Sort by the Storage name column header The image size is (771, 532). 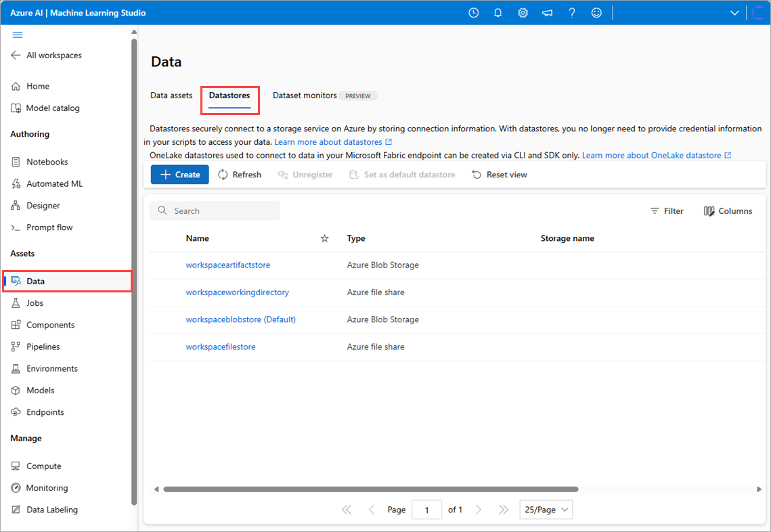(567, 238)
